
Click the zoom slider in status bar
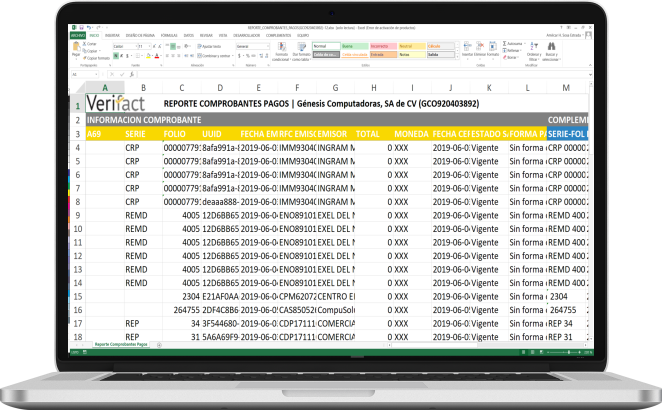[569, 352]
